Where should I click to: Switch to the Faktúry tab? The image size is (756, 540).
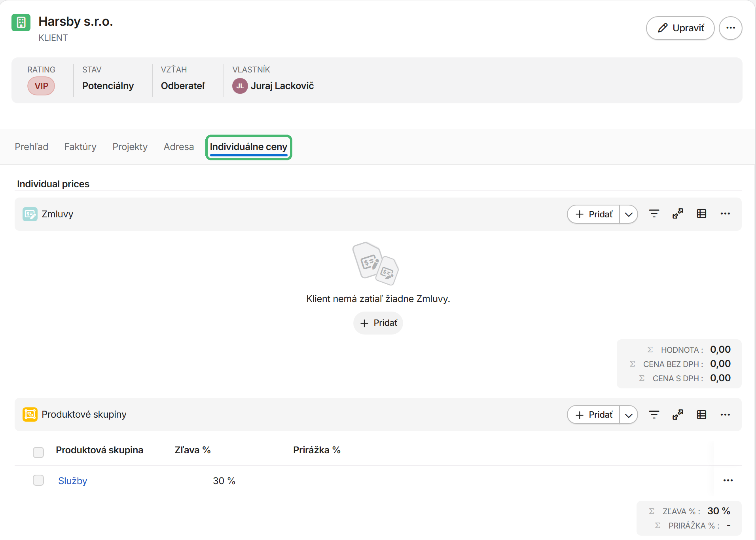(x=80, y=147)
